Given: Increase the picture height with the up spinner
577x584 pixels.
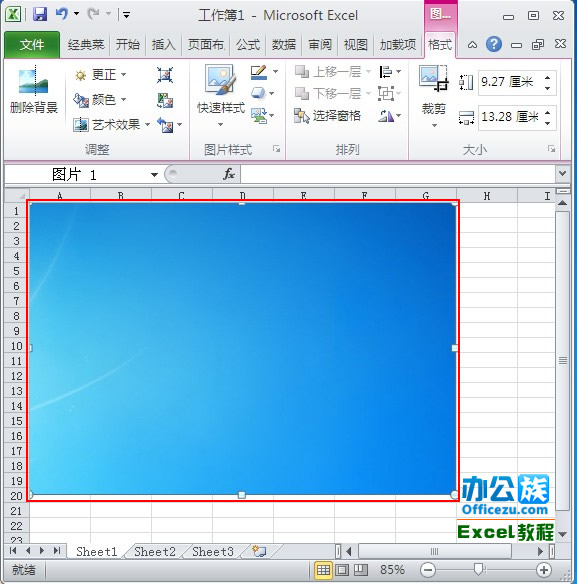Looking at the screenshot, I should 548,77.
